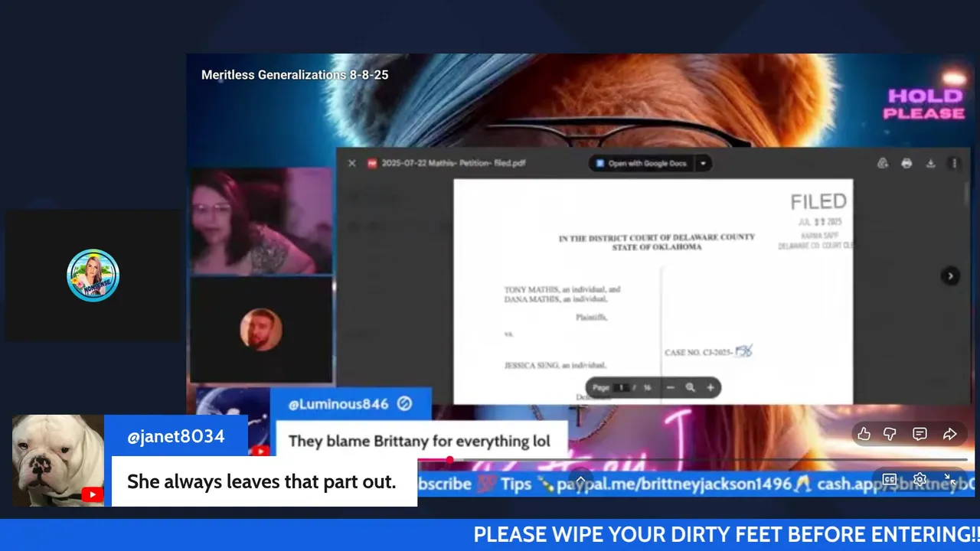Click the add to Drive icon
Viewport: 980px width, 551px height.
(x=882, y=163)
